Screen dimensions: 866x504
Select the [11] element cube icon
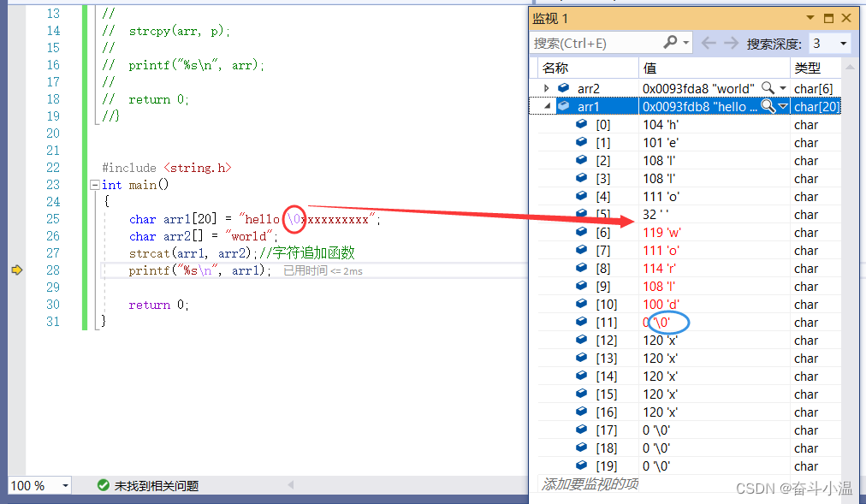(x=582, y=322)
